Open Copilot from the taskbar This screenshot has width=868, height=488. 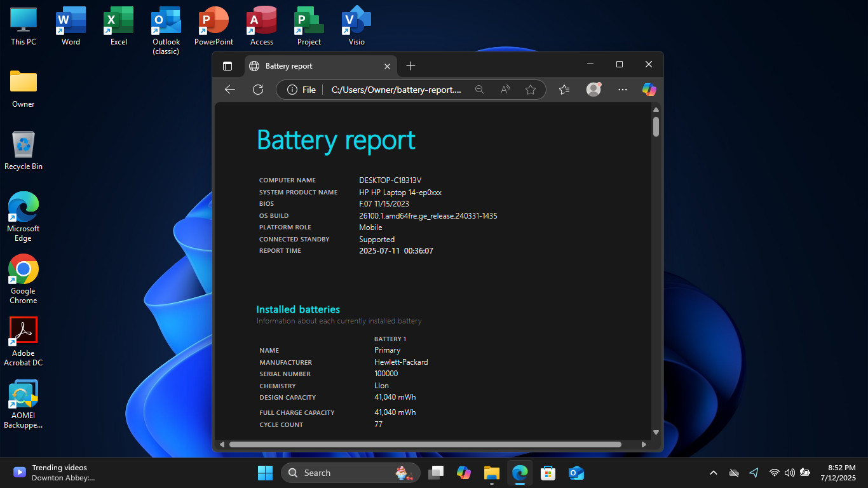click(464, 473)
